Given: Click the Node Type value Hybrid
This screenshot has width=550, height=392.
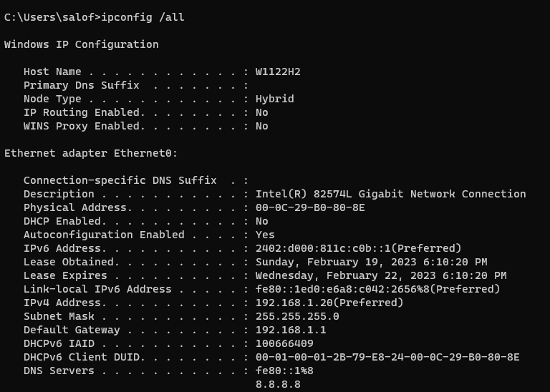Looking at the screenshot, I should 275,99.
